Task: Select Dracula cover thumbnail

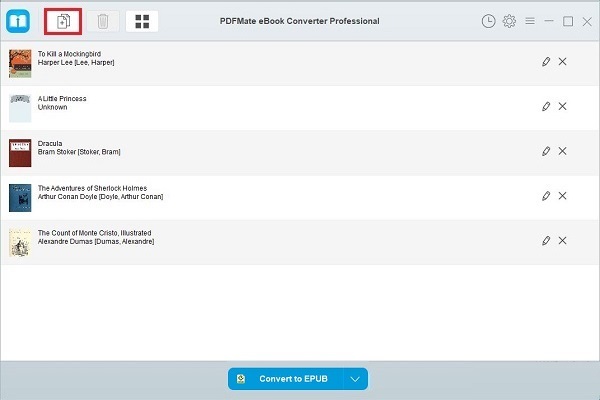Action: (20, 153)
